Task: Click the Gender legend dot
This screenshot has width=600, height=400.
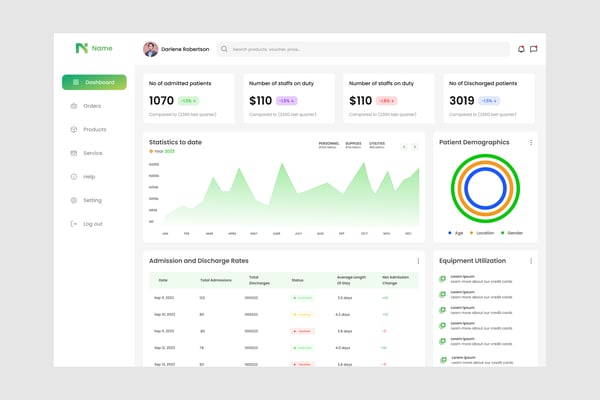Action: (502, 233)
